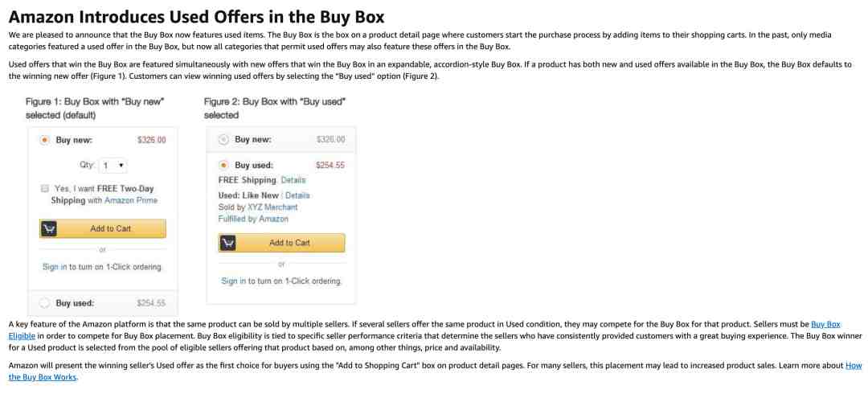Screen dimensions: 868x394
Task: Click Add to Cart in Figure 2
Action: (282, 243)
